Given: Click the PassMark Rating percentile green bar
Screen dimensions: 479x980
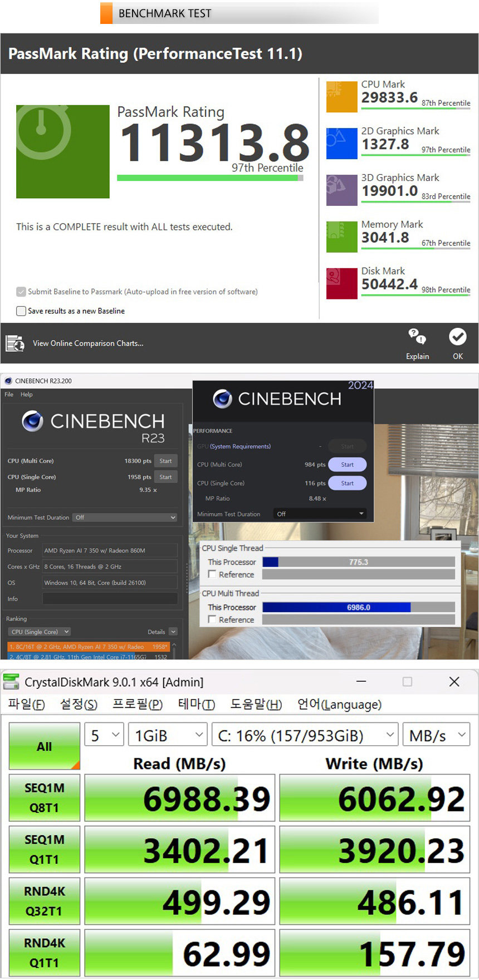Looking at the screenshot, I should [x=209, y=178].
